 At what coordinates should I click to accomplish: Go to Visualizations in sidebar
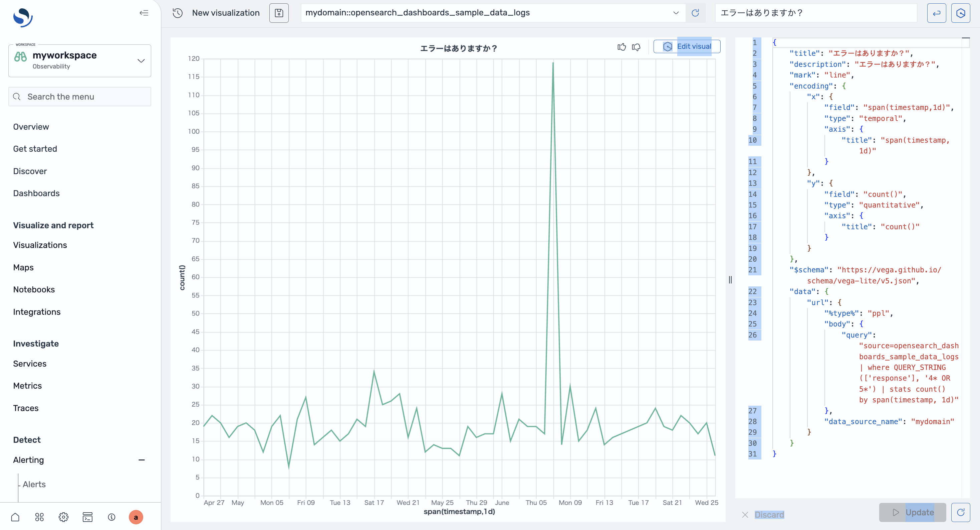(x=40, y=245)
